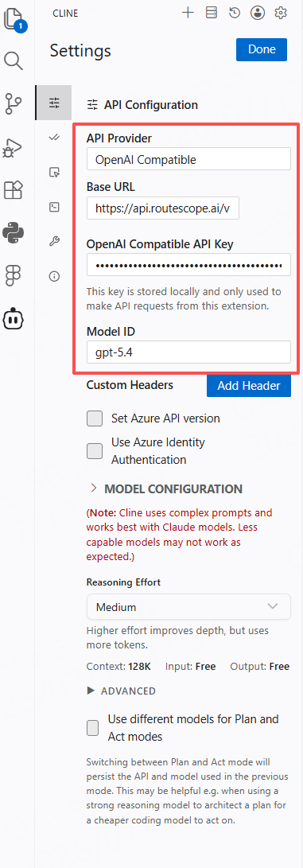The width and height of the screenshot is (303, 868).
Task: Open the Python sidebar view
Action: pyautogui.click(x=14, y=232)
